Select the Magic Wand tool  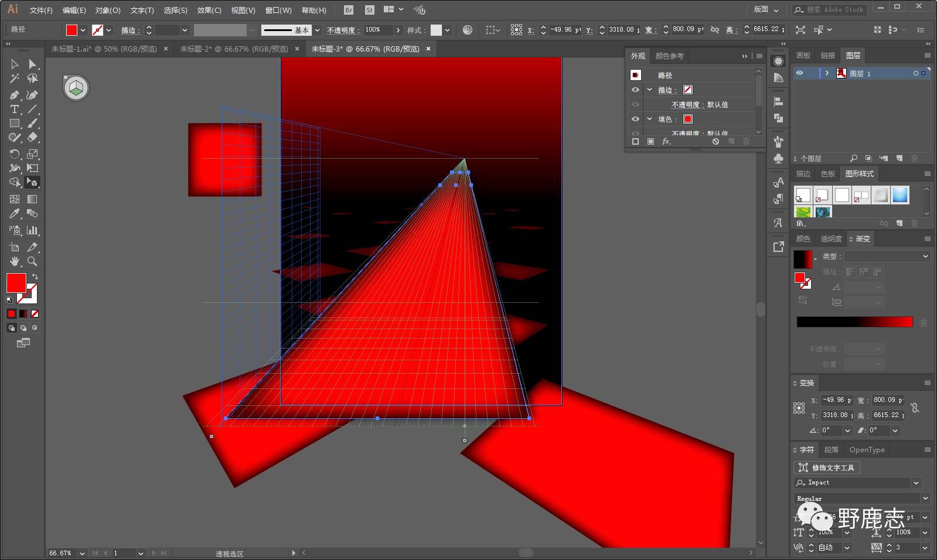15,78
